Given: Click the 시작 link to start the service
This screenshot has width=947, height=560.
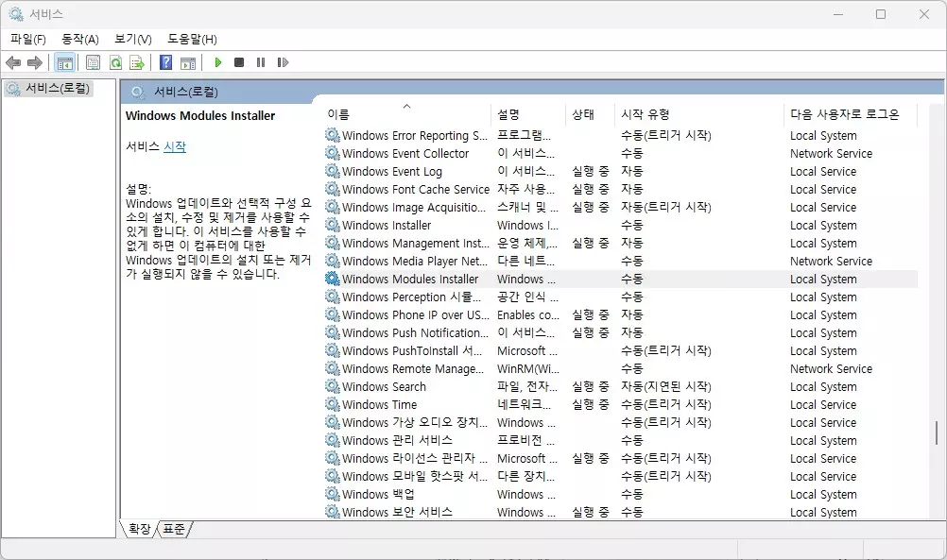Looking at the screenshot, I should [x=175, y=146].
